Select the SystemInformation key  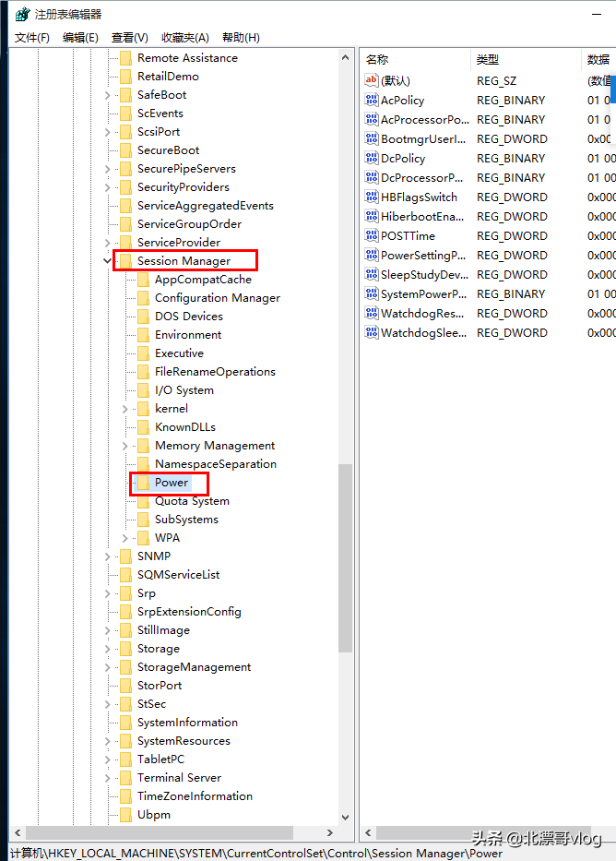click(x=187, y=722)
